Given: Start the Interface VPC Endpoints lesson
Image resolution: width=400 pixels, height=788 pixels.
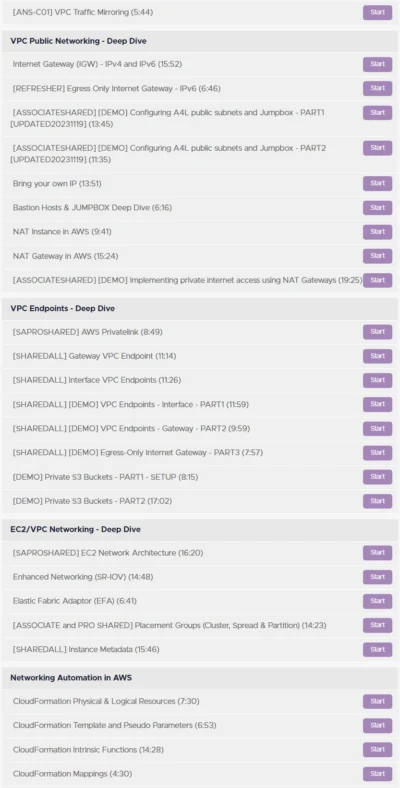Looking at the screenshot, I should [377, 380].
